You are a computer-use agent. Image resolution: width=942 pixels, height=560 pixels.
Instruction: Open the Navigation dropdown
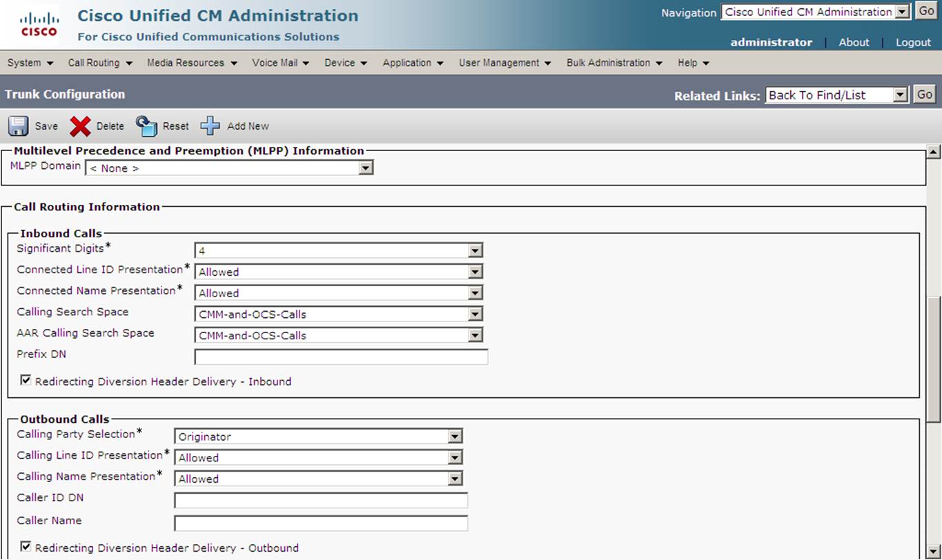click(816, 12)
